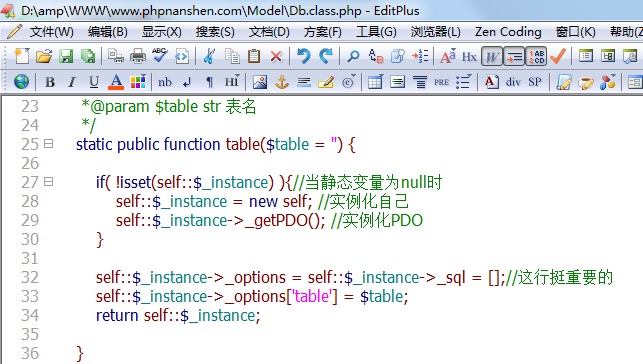Undo the last edit

[x=304, y=56]
